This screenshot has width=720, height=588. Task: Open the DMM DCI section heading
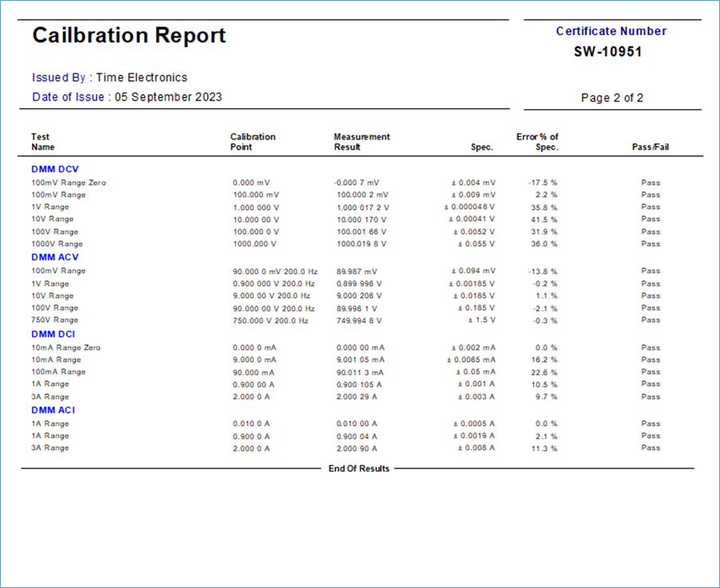point(53,334)
